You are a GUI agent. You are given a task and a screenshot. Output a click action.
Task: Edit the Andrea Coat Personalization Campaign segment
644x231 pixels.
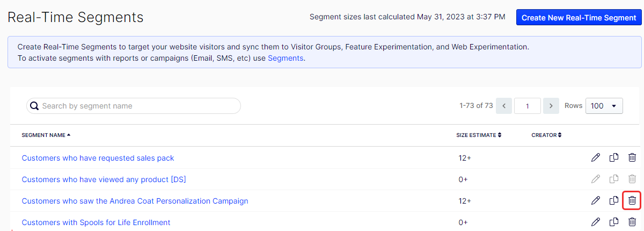tap(595, 201)
